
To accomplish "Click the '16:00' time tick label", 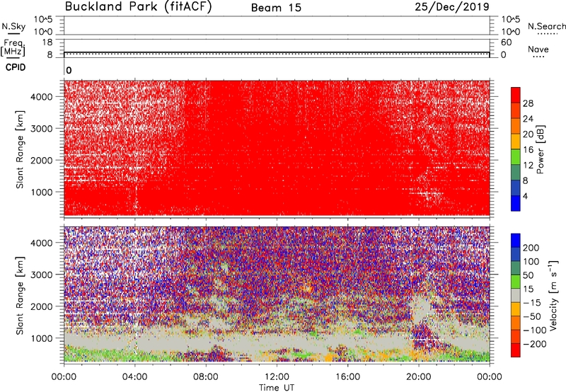I will pos(347,377).
